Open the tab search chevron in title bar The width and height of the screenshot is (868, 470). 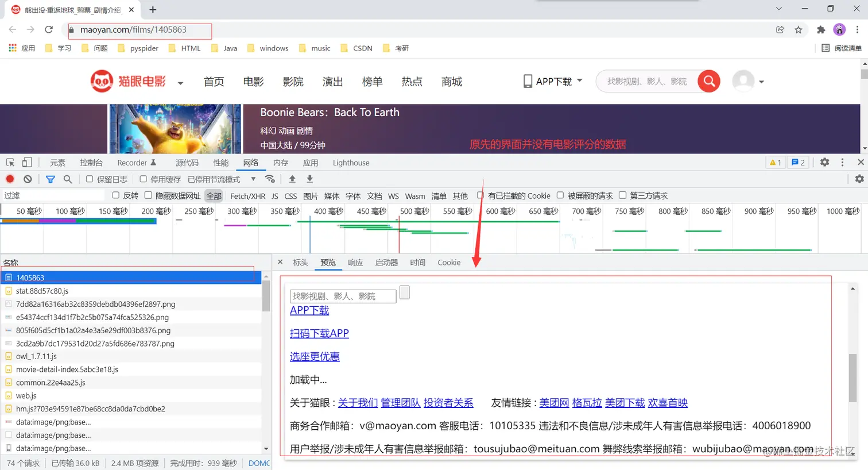pyautogui.click(x=778, y=9)
